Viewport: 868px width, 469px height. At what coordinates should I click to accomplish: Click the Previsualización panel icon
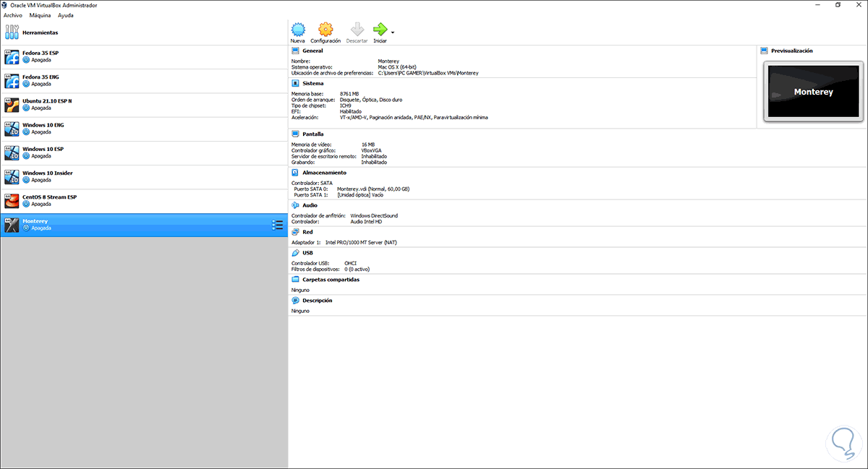(x=764, y=51)
